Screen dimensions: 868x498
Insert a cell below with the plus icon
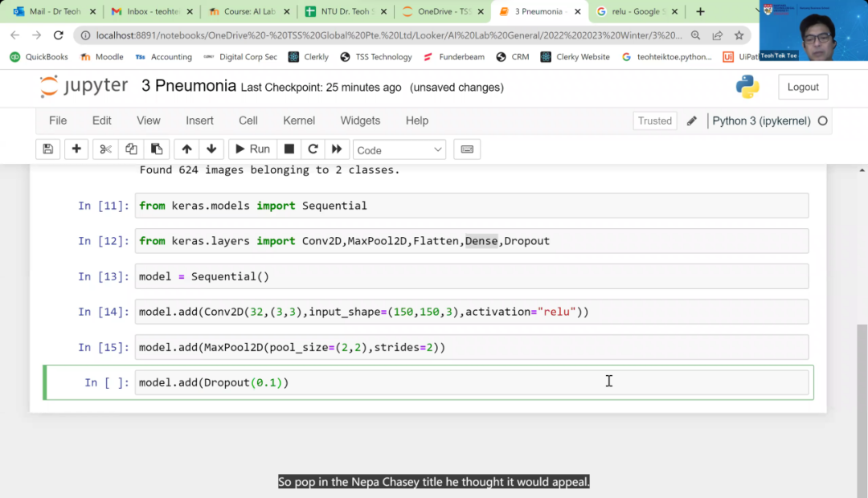tap(76, 149)
